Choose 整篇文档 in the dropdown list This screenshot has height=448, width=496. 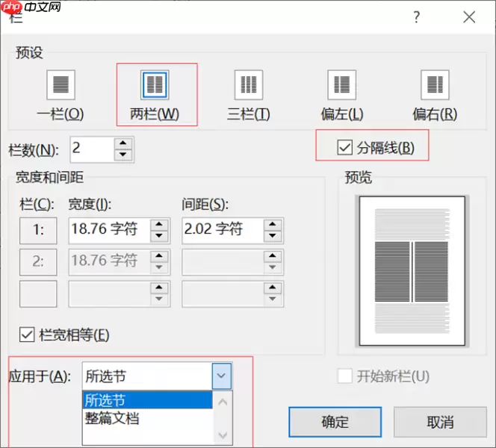click(x=147, y=418)
